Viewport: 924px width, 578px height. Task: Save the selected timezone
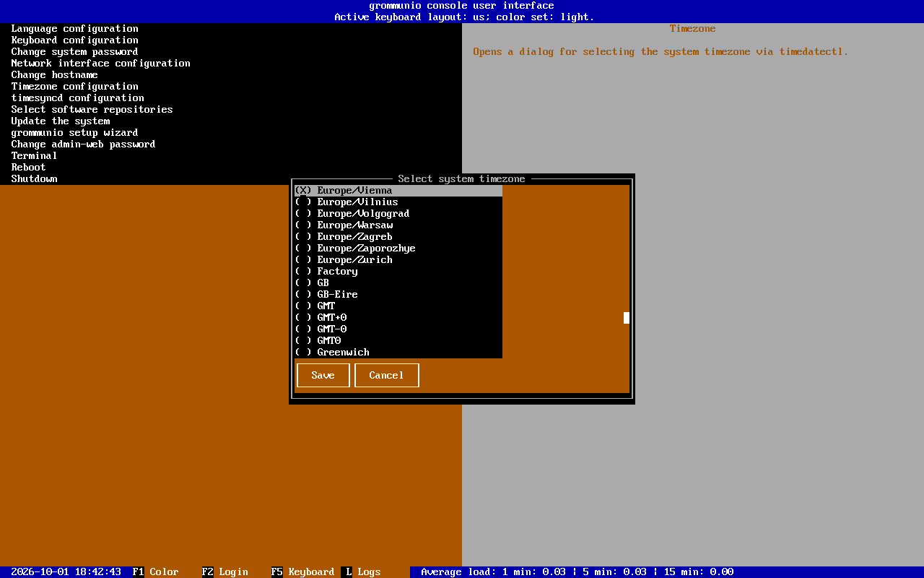pyautogui.click(x=323, y=376)
